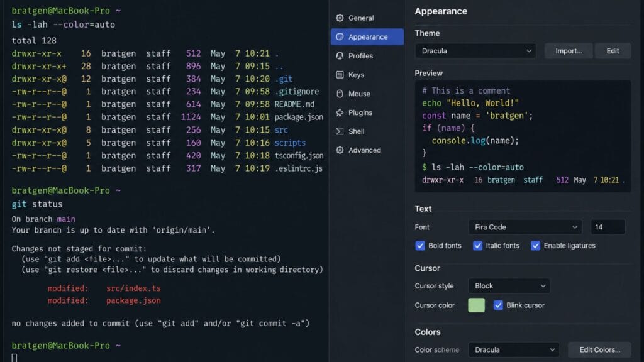This screenshot has height=362, width=644.
Task: Click the theme Preview code area
Action: pos(523,136)
